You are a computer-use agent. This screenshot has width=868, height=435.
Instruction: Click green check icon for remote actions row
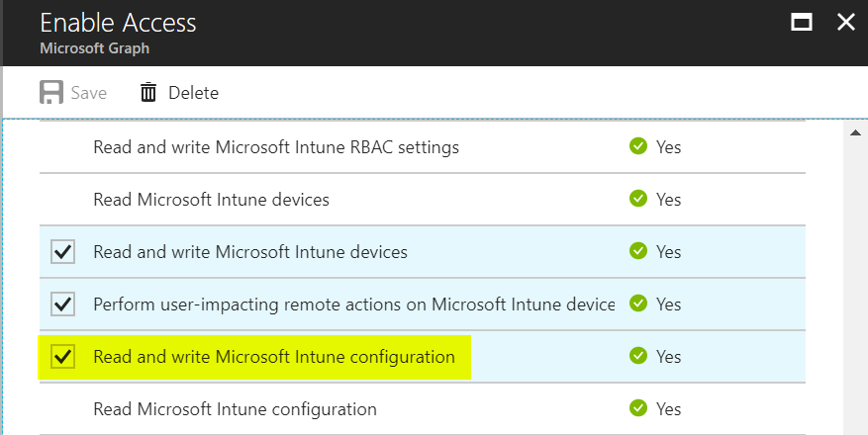point(638,304)
